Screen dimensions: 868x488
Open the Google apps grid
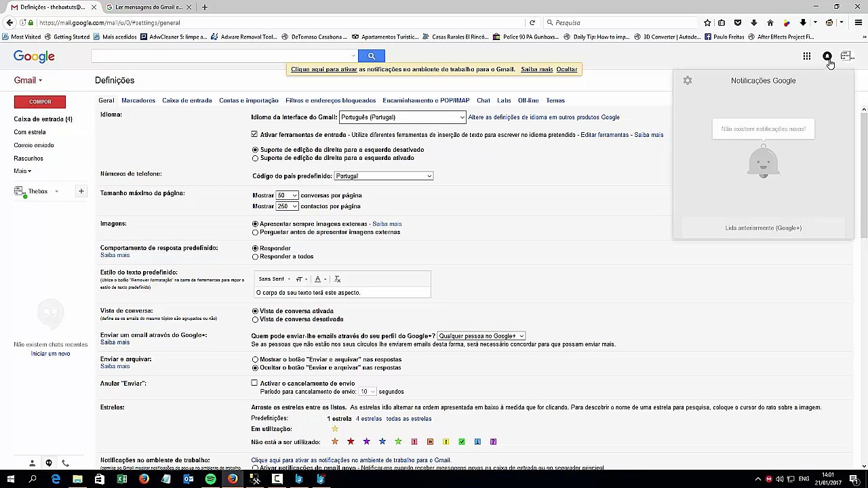point(806,56)
